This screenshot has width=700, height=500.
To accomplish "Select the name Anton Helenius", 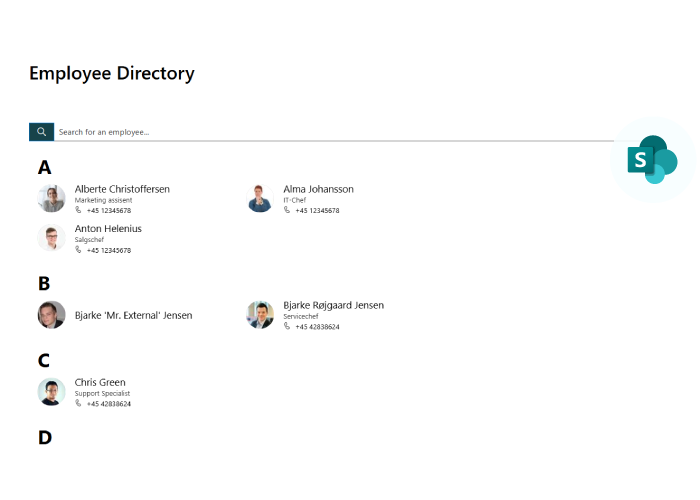I will click(x=108, y=229).
